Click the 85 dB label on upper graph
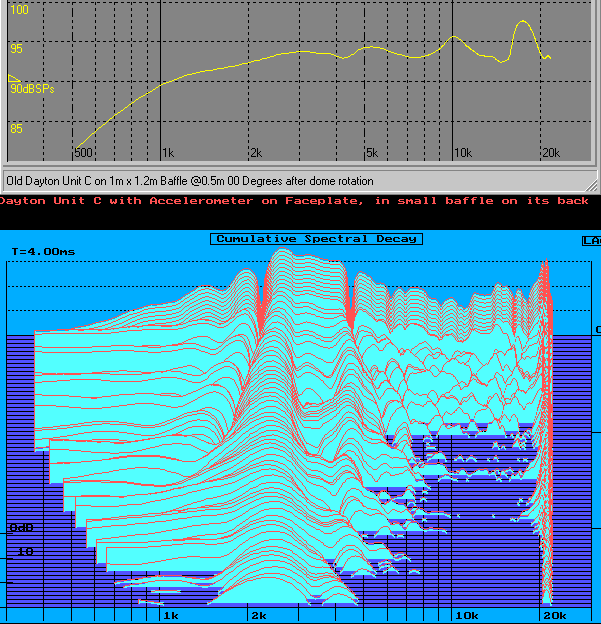601x624 pixels. tap(16, 129)
